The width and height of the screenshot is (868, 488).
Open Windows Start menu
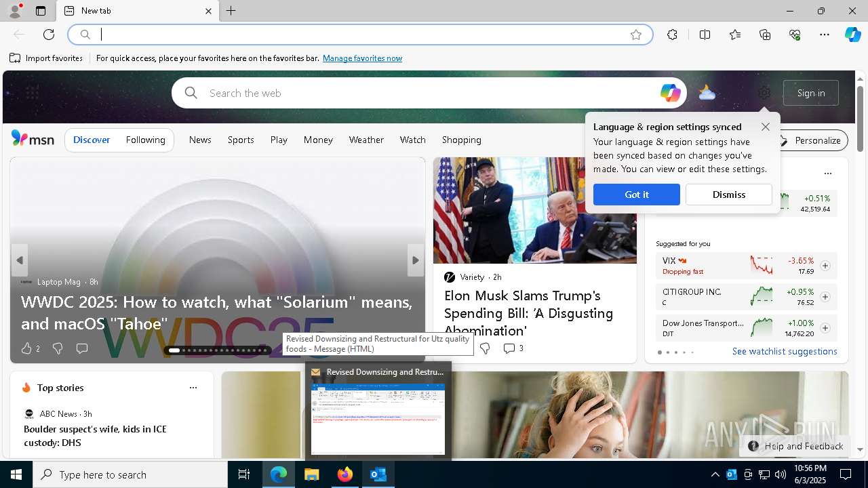point(16,474)
